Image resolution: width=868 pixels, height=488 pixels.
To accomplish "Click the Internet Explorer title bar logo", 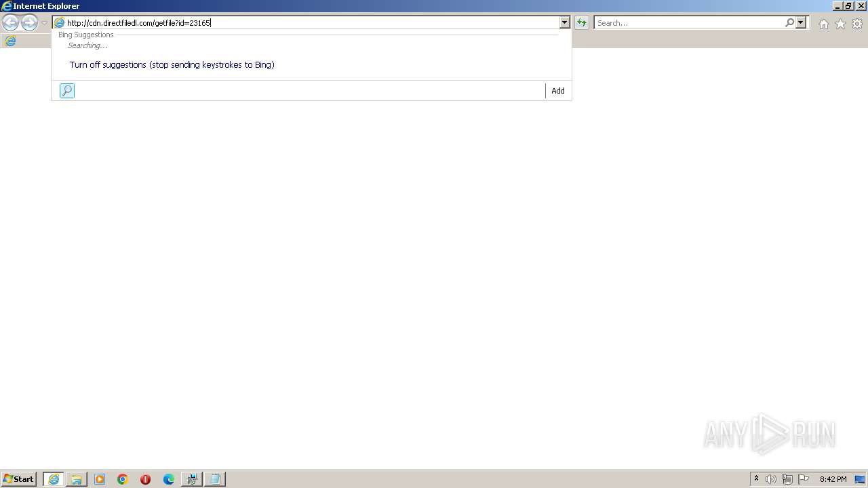I will tap(7, 6).
